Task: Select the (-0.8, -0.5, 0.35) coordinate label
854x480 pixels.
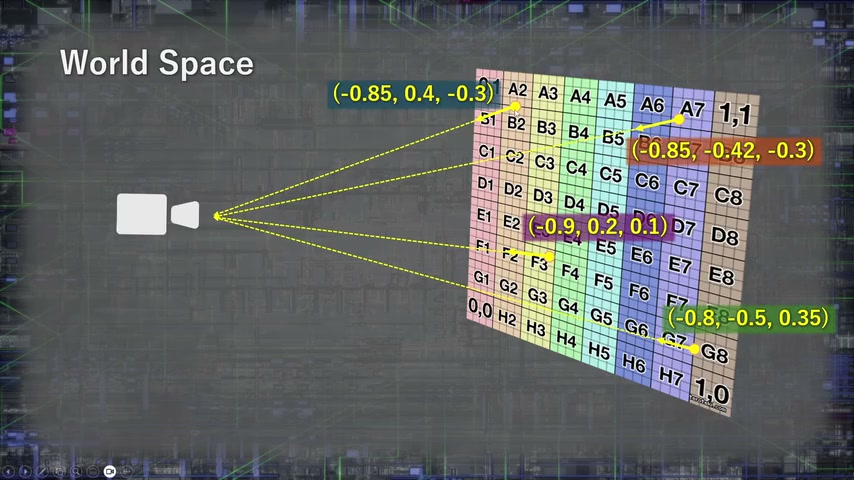Action: click(748, 318)
